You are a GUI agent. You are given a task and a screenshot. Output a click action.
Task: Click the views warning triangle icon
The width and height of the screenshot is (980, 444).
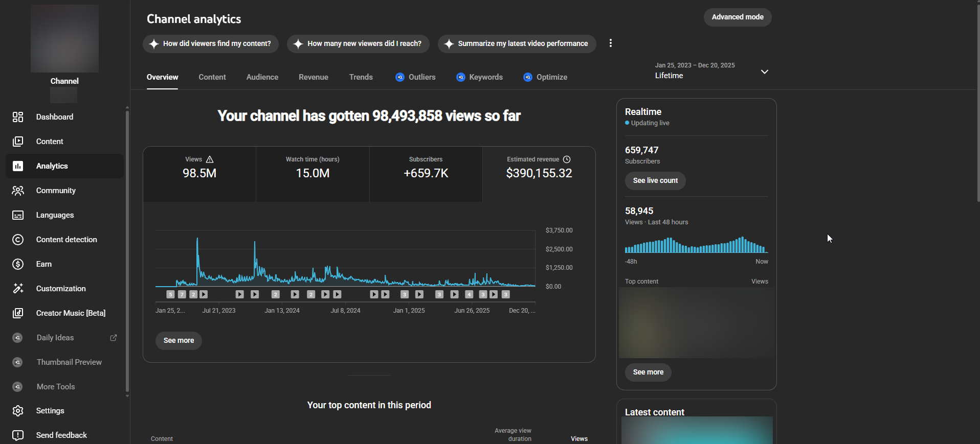210,159
